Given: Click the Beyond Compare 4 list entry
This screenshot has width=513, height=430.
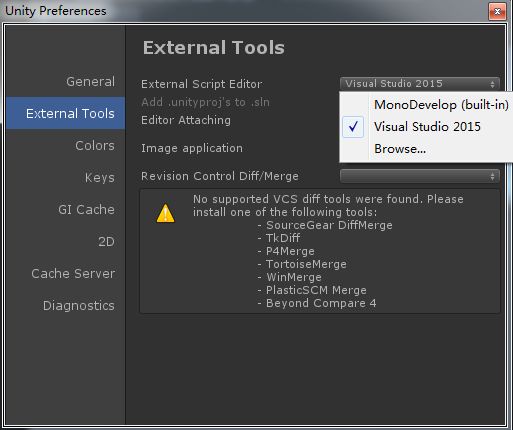Looking at the screenshot, I should click(321, 303).
